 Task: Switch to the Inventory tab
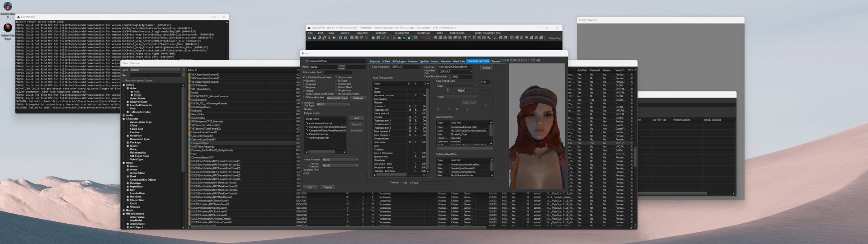[412, 61]
